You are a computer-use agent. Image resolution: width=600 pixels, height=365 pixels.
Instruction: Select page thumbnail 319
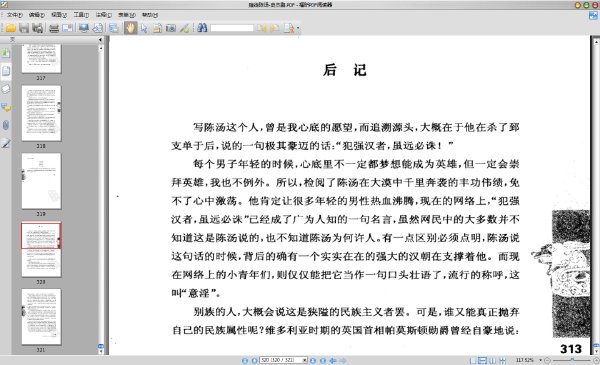click(41, 181)
